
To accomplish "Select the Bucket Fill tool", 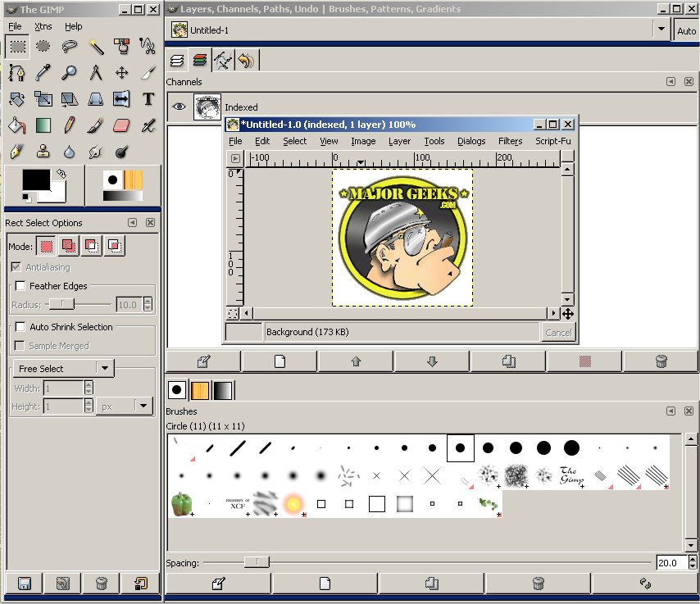I will coord(16,125).
